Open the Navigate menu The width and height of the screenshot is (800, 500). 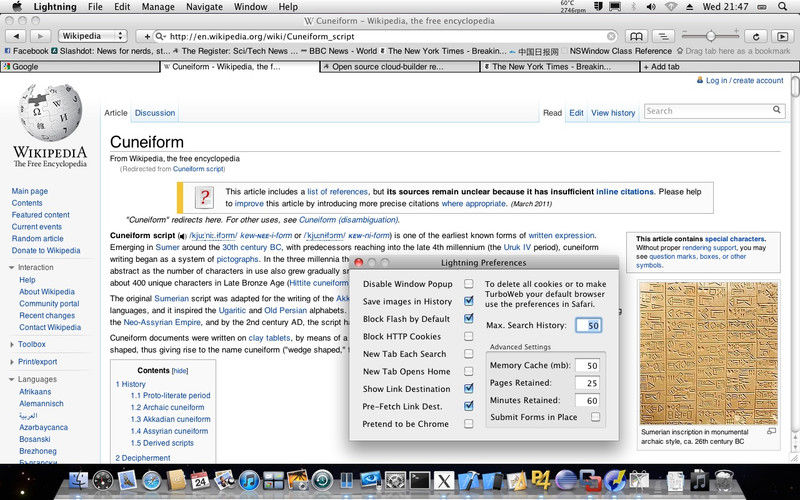(x=204, y=7)
